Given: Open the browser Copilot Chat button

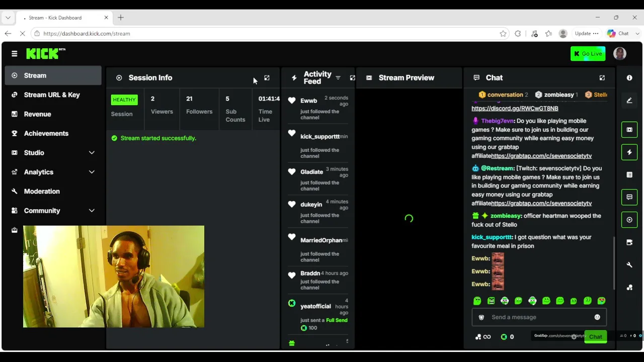Looking at the screenshot, I should [x=618, y=34].
